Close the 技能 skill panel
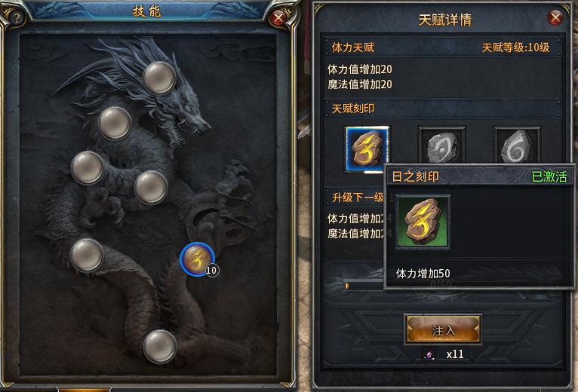 pos(278,17)
